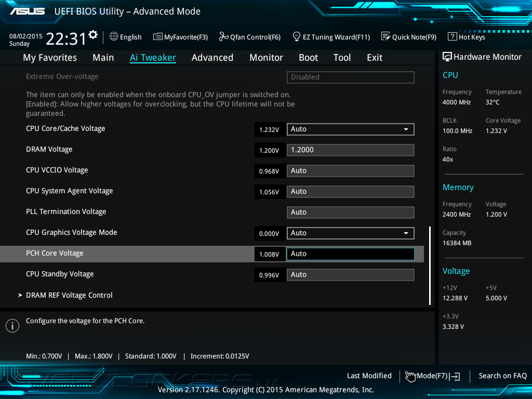Select the PCH Core Voltage value field
This screenshot has height=399, width=532.
[350, 254]
